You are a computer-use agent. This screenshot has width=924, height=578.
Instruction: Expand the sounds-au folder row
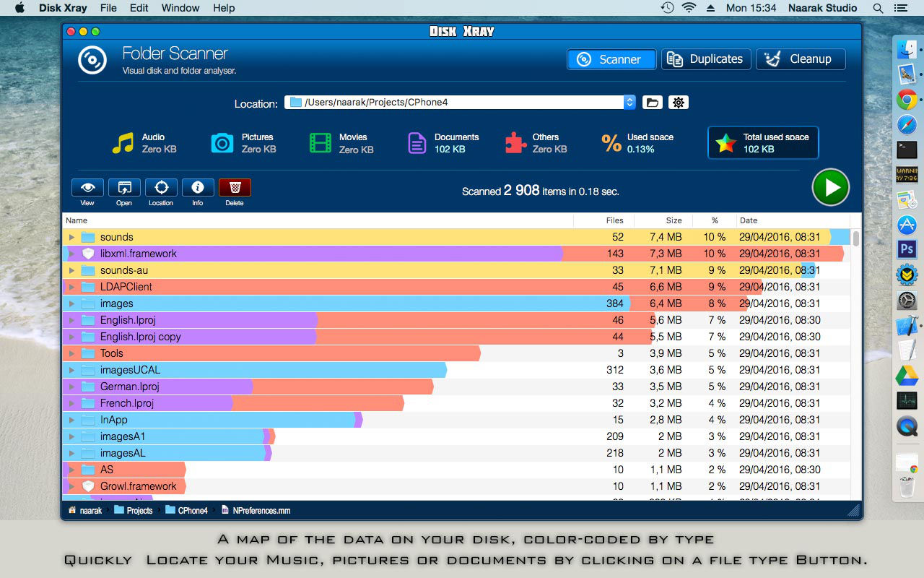71,270
